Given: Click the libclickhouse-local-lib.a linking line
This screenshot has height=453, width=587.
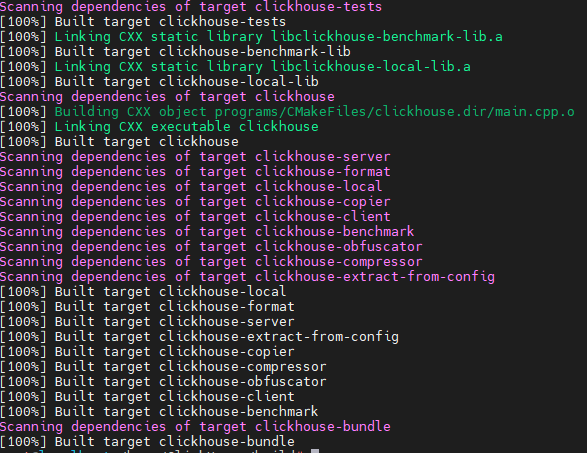Looking at the screenshot, I should coord(235,67).
